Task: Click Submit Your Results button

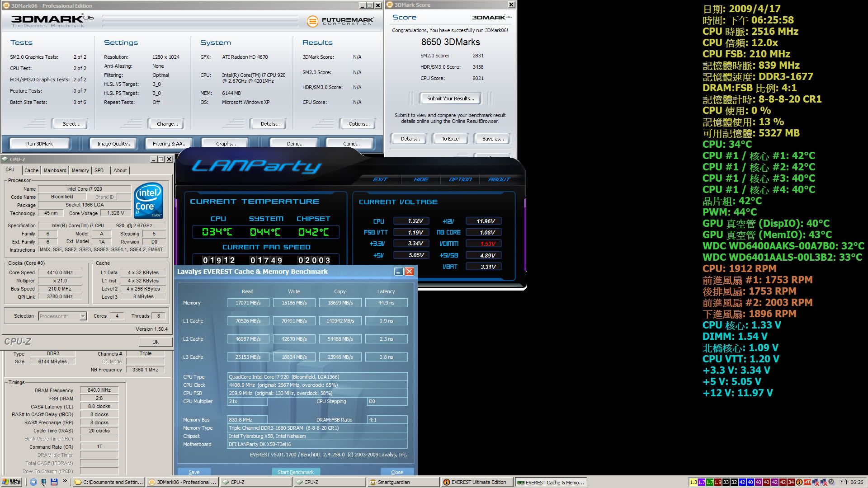Action: coord(450,99)
